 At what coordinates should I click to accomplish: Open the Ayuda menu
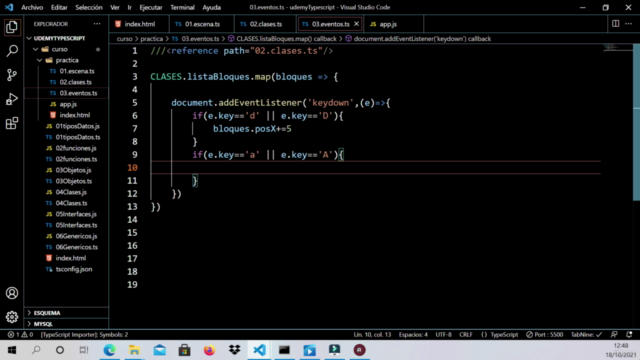(211, 7)
